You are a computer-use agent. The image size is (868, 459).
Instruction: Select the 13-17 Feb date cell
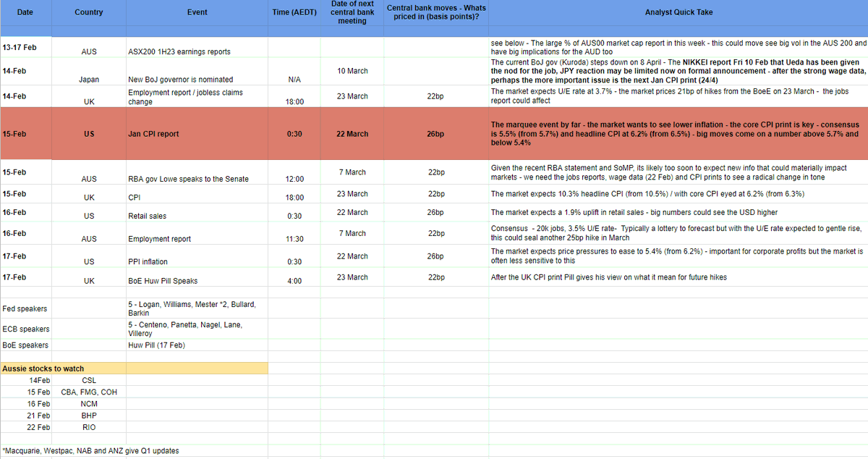click(x=25, y=47)
